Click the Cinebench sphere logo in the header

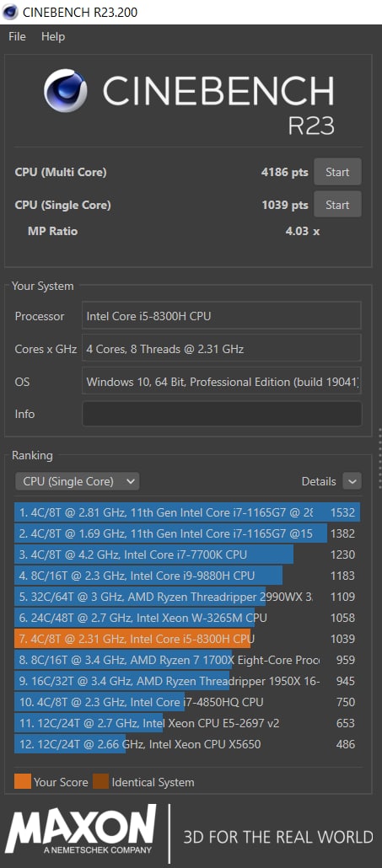[x=65, y=90]
